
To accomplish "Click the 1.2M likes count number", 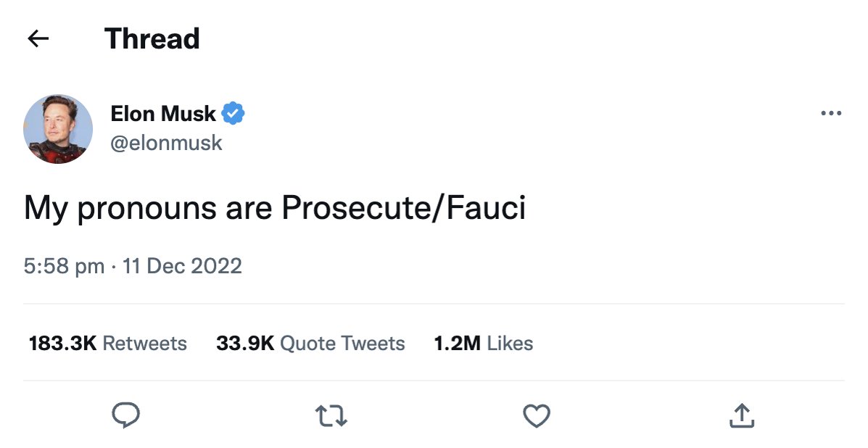I will (457, 343).
